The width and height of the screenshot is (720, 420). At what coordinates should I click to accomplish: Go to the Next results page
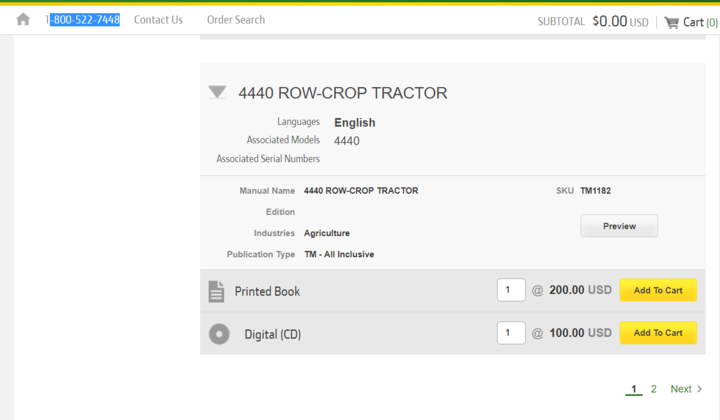coord(681,389)
